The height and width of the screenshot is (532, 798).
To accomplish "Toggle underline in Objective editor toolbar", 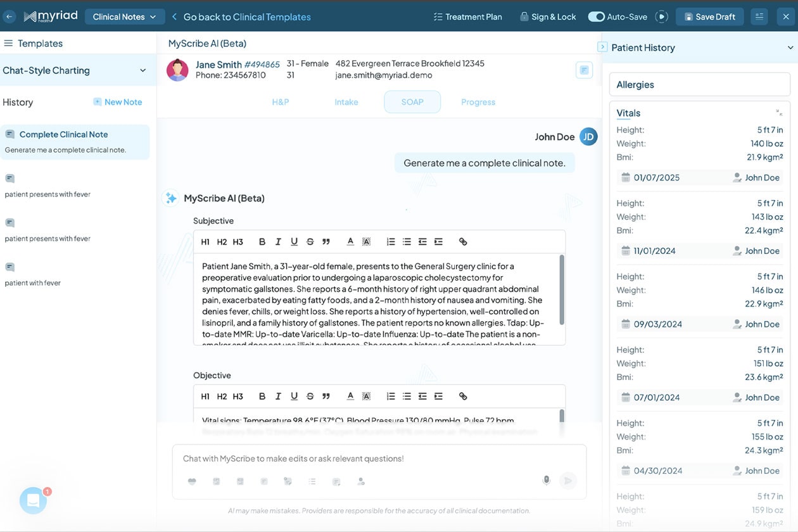I will pyautogui.click(x=294, y=396).
